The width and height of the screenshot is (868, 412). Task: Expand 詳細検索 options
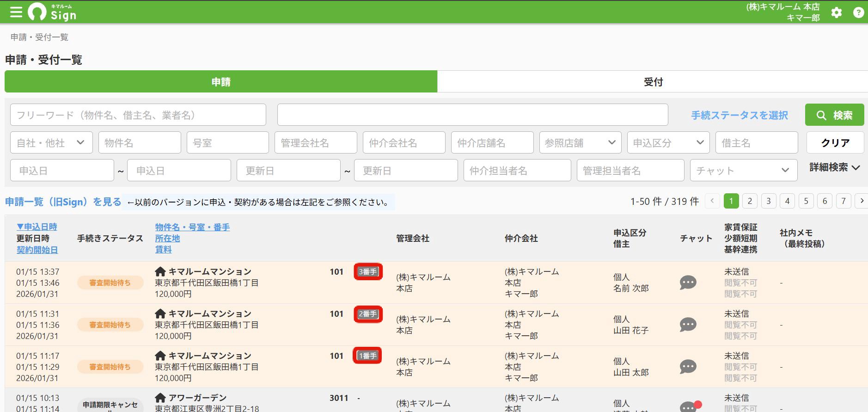click(835, 167)
